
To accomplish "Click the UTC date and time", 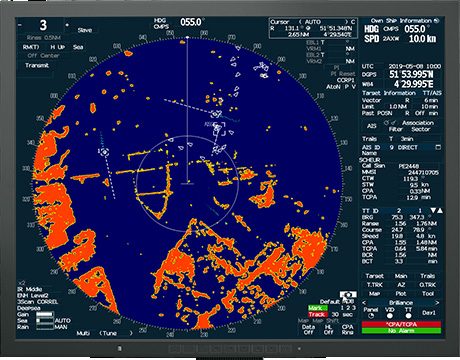I will pyautogui.click(x=415, y=66).
